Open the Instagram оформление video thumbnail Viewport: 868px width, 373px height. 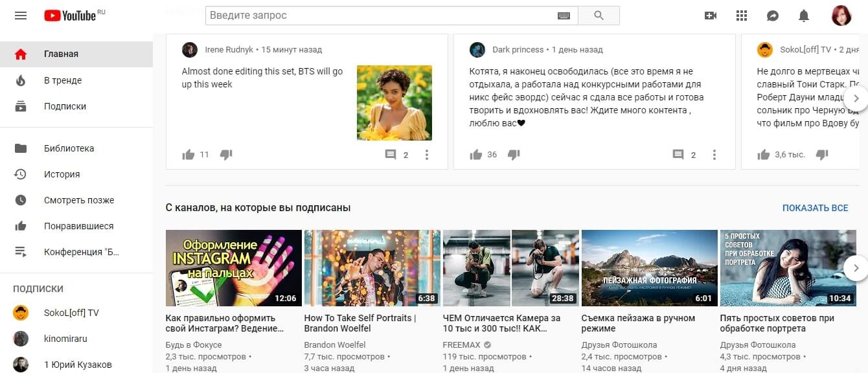click(x=233, y=267)
